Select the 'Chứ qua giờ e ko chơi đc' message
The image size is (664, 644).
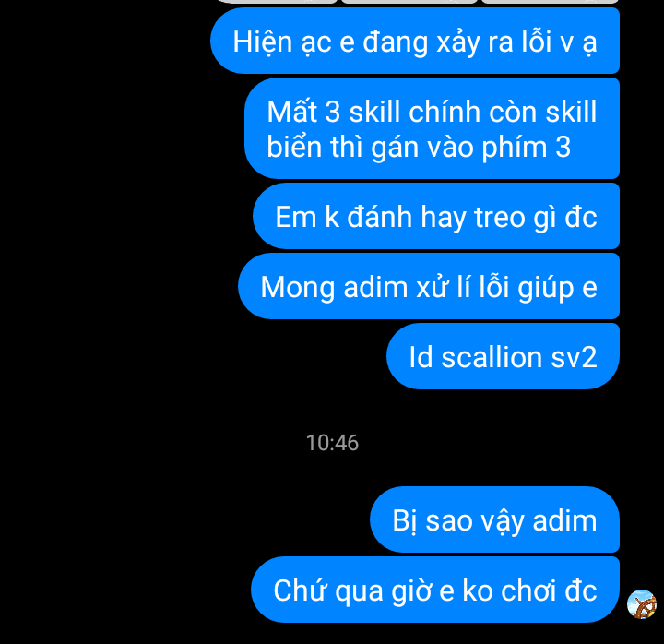pos(435,590)
